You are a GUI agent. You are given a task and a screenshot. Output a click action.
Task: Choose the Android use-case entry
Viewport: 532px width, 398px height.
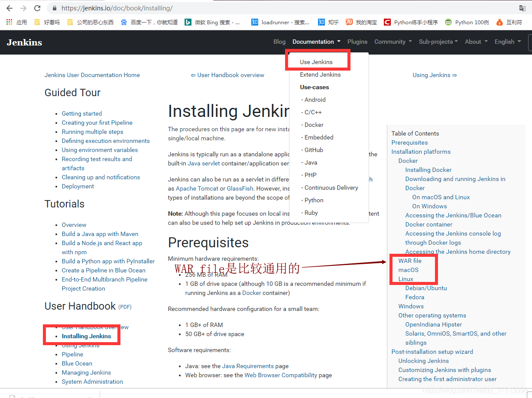[313, 100]
